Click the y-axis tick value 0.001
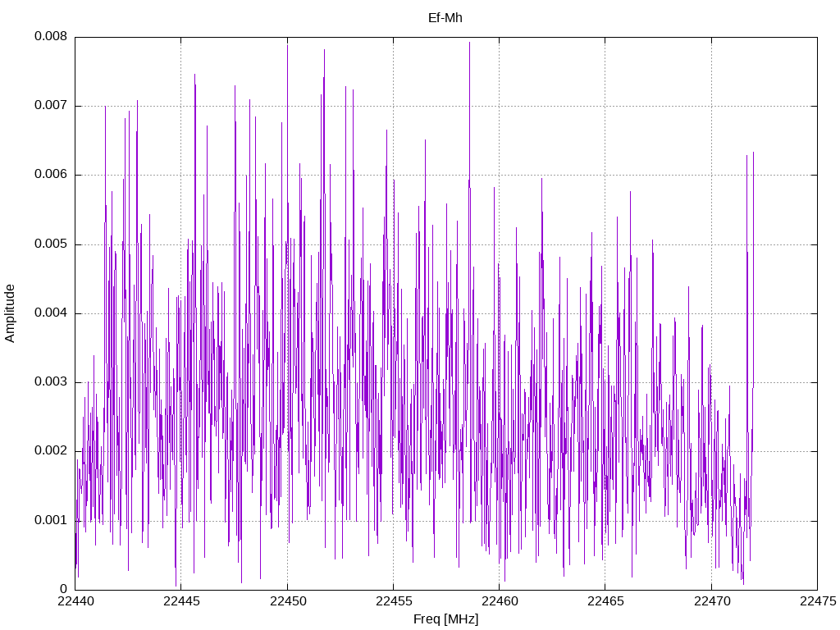840x630 pixels. click(x=51, y=520)
